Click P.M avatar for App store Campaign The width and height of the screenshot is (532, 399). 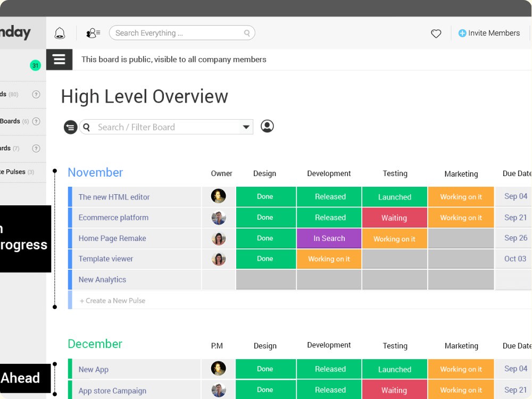click(x=219, y=390)
